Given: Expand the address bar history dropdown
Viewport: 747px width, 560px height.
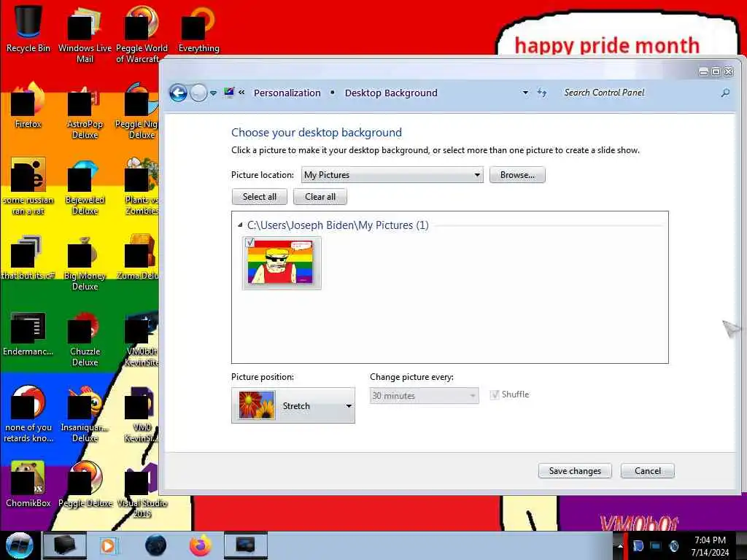Looking at the screenshot, I should [525, 93].
